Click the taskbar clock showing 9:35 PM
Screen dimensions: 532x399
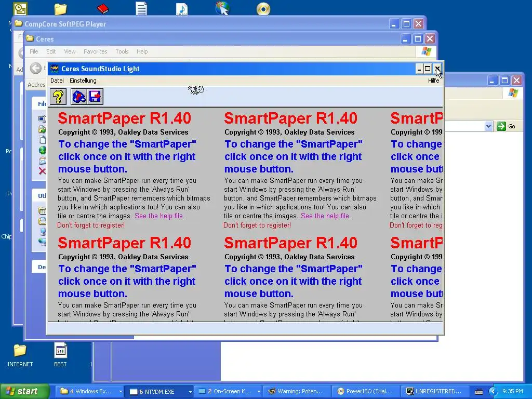(513, 391)
